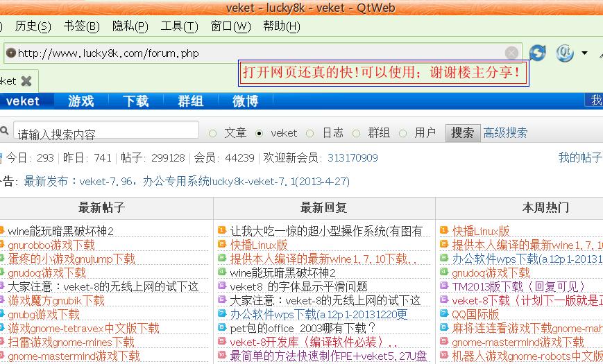Viewport: 603px width, 364px height.
Task: Click rank 8 icon beside pet包的office 2003 post
Action: click(x=222, y=327)
